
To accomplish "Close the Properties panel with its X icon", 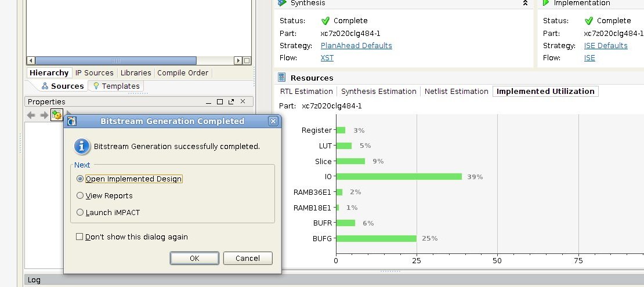I will (243, 102).
